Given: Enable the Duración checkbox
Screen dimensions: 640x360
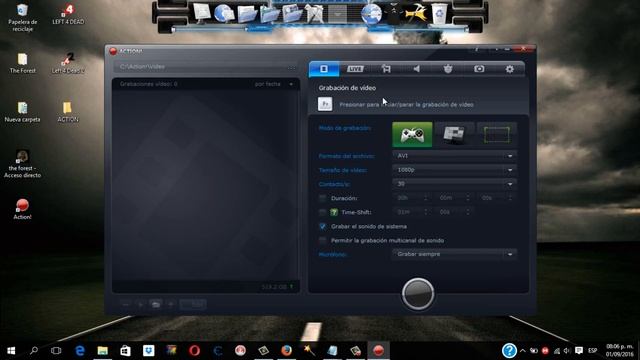Looking at the screenshot, I should 322,198.
